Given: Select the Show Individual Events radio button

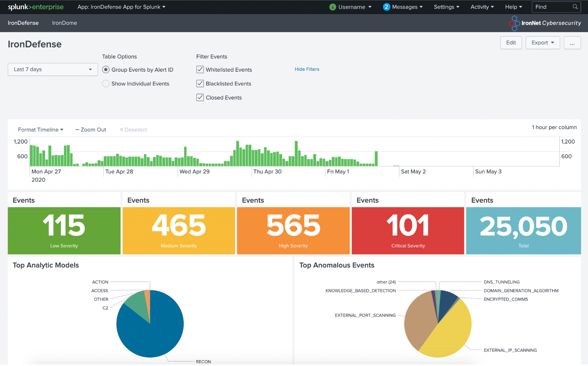Looking at the screenshot, I should tap(106, 83).
